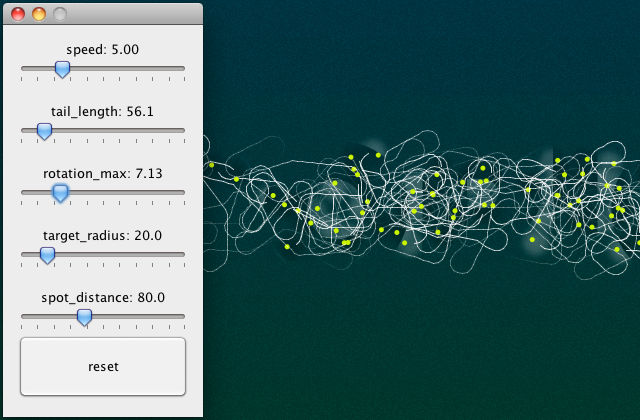Click spot_distance track at its left end
Image resolution: width=640 pixels, height=420 pixels.
(23, 316)
